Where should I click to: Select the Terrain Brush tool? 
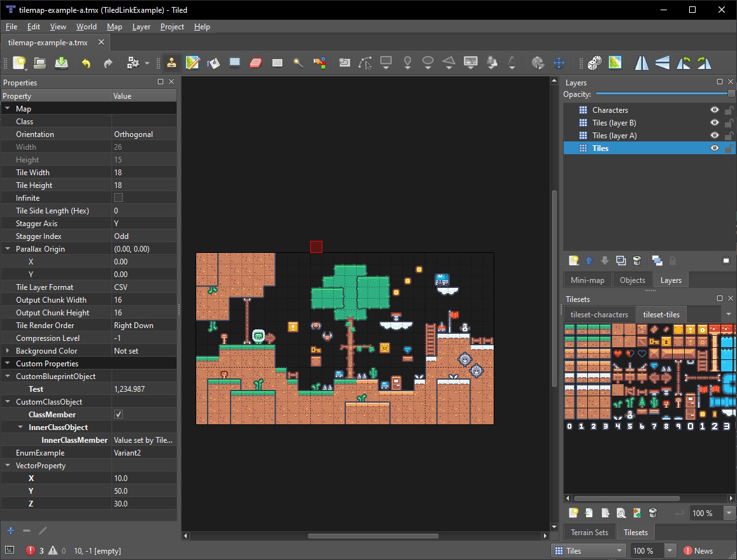[193, 62]
